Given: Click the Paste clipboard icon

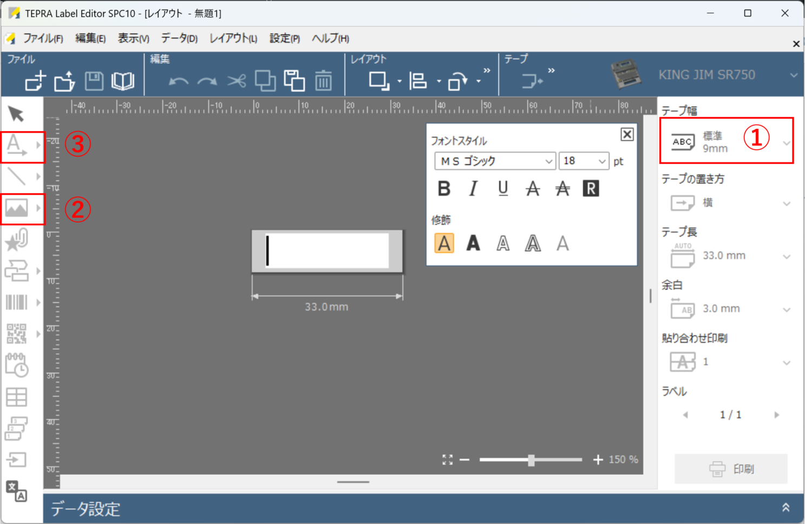Looking at the screenshot, I should pyautogui.click(x=294, y=81).
